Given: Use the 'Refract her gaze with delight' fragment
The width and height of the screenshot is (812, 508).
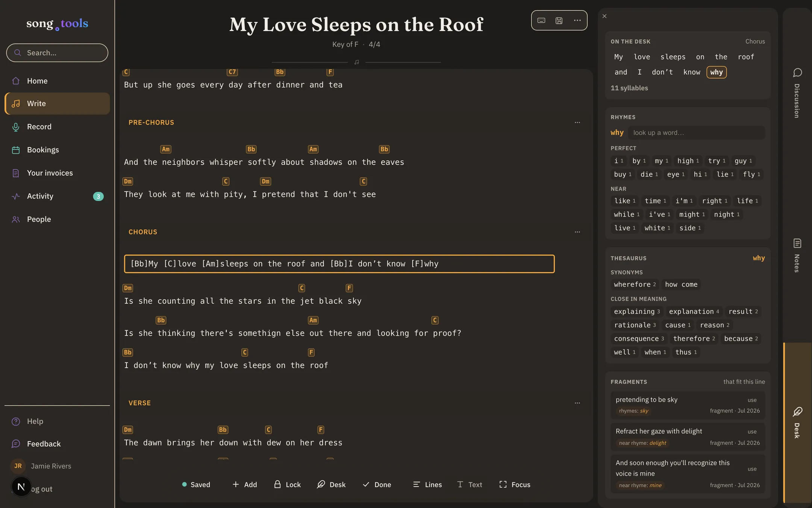Looking at the screenshot, I should tap(752, 432).
